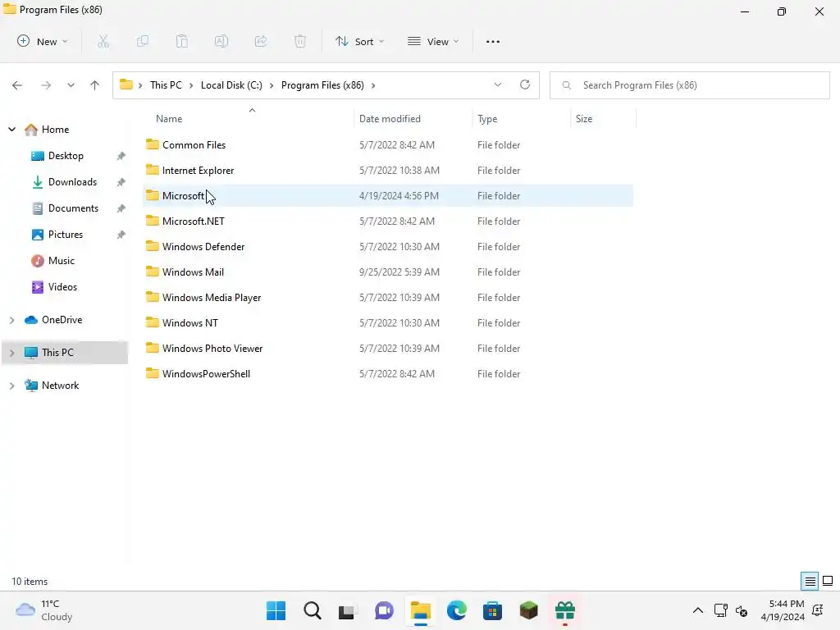Sort by Date modified column header
The width and height of the screenshot is (840, 630).
(390, 119)
